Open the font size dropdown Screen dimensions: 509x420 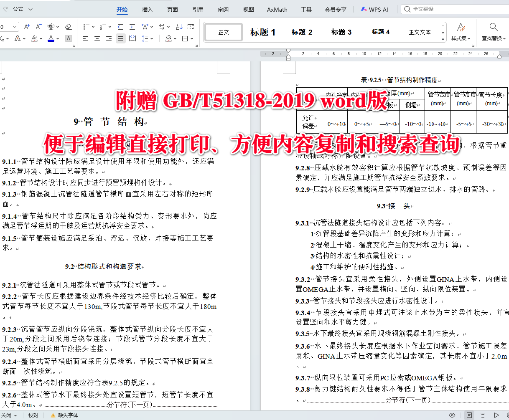point(14,26)
